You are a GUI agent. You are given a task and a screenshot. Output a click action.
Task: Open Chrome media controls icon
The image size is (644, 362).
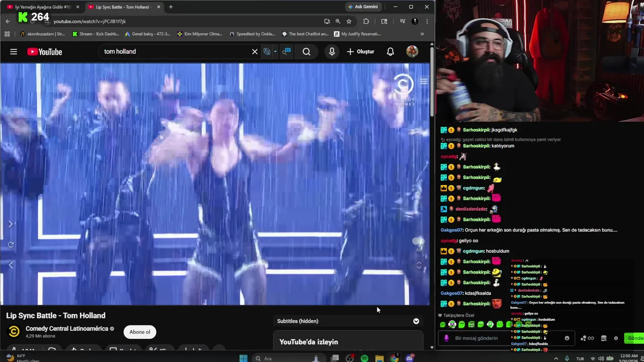pyautogui.click(x=402, y=21)
